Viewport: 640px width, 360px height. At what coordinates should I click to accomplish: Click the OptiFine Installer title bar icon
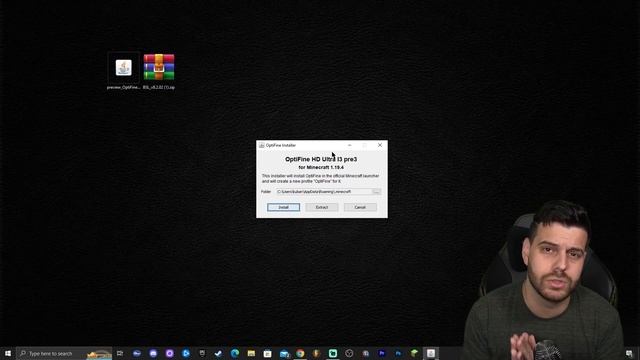click(262, 145)
